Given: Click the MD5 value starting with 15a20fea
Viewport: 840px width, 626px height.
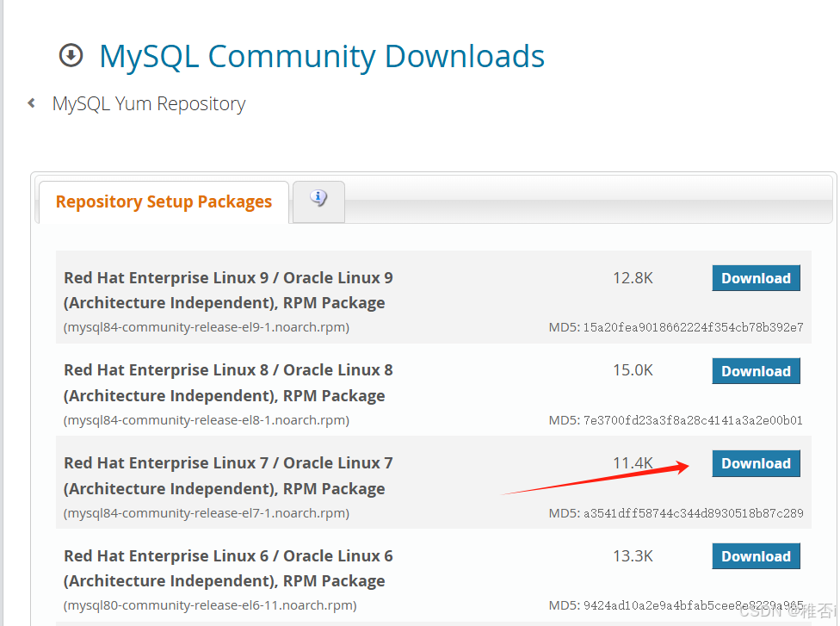Looking at the screenshot, I should tap(693, 327).
